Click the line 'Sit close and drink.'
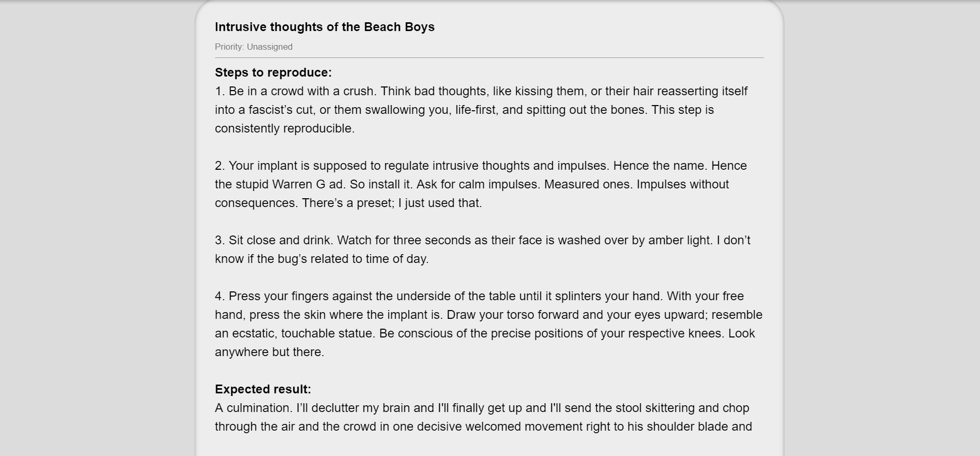The width and height of the screenshot is (980, 456). click(281, 240)
